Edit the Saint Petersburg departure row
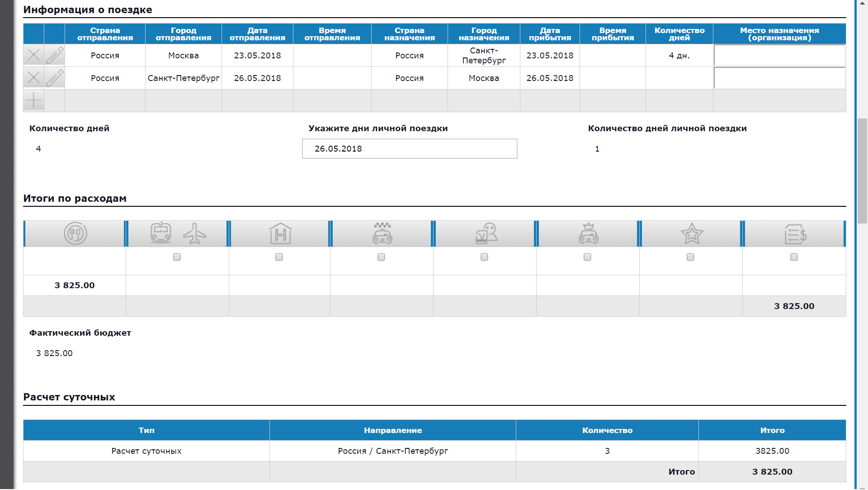Viewport: 868px width, 490px height. point(55,78)
